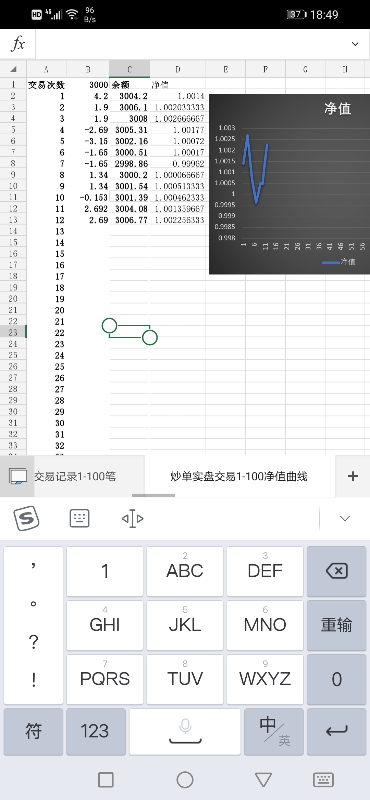This screenshot has width=370, height=800.
Task: Tap the 重输 key
Action: [x=336, y=625]
